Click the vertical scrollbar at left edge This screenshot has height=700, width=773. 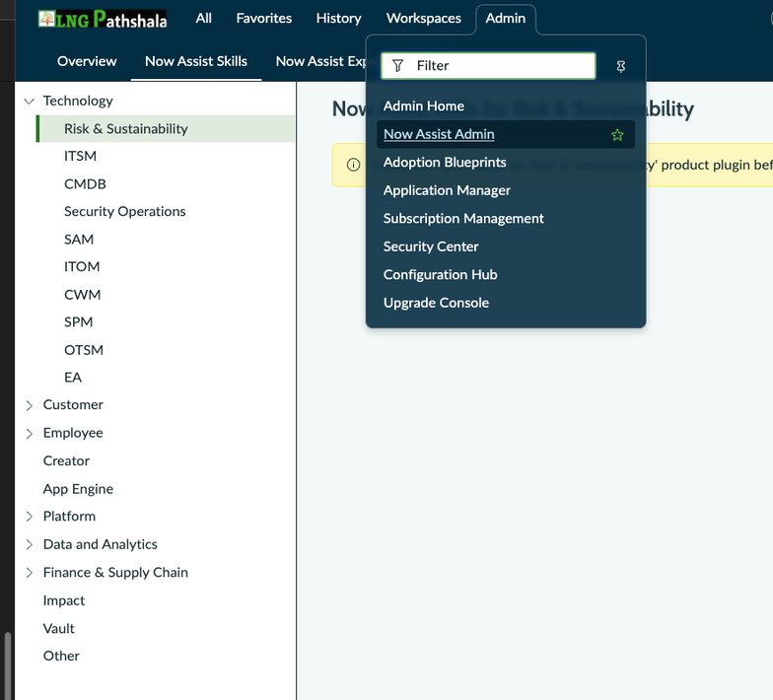click(x=7, y=665)
